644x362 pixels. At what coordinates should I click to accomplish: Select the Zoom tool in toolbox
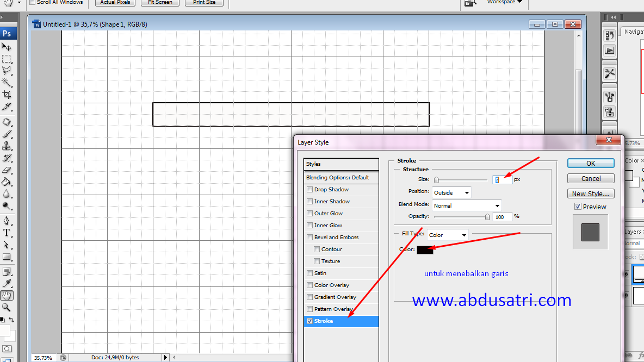tap(7, 308)
